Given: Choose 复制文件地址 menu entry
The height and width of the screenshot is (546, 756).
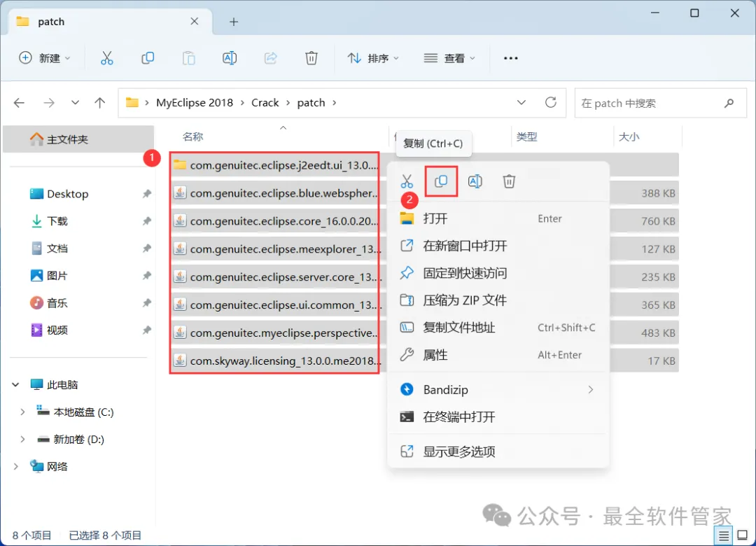Looking at the screenshot, I should tap(498, 328).
